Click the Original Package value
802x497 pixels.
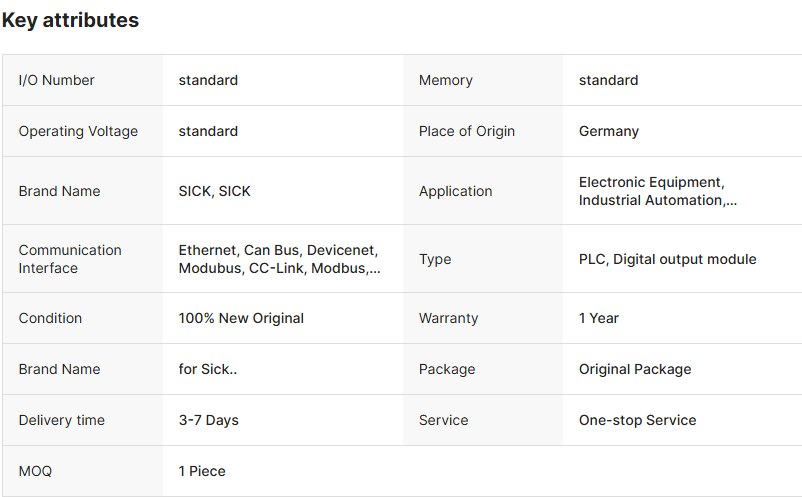click(634, 369)
